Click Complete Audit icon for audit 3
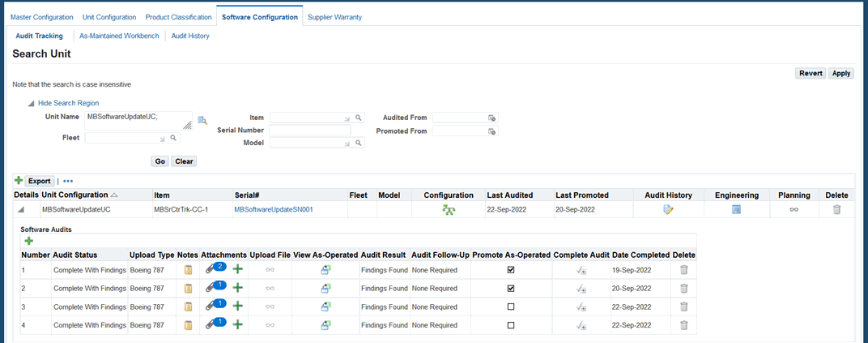The height and width of the screenshot is (343, 868). coord(581,307)
